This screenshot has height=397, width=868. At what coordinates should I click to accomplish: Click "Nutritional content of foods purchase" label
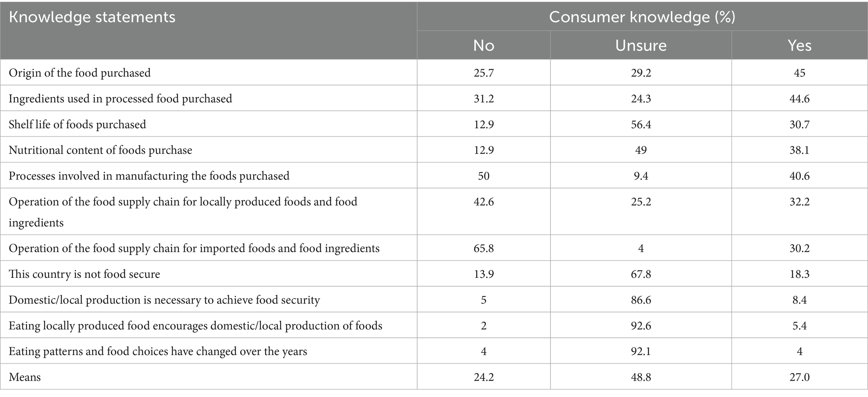coord(100,150)
